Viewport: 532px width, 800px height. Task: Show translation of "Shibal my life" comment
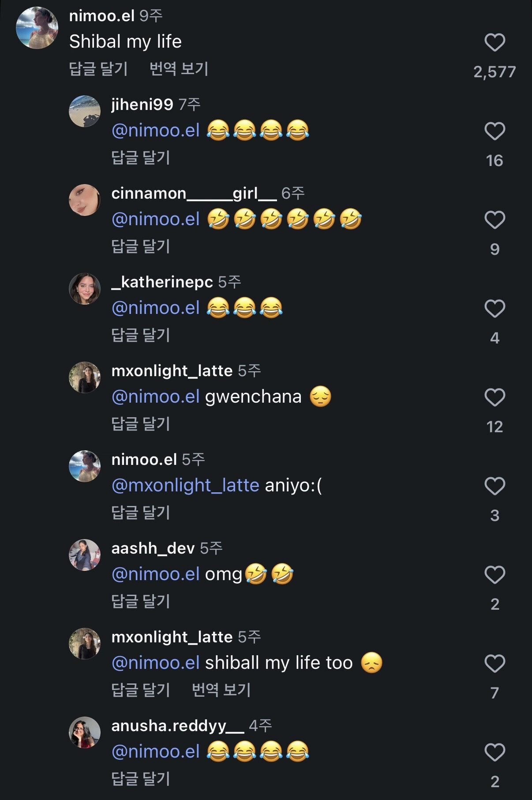pos(179,69)
